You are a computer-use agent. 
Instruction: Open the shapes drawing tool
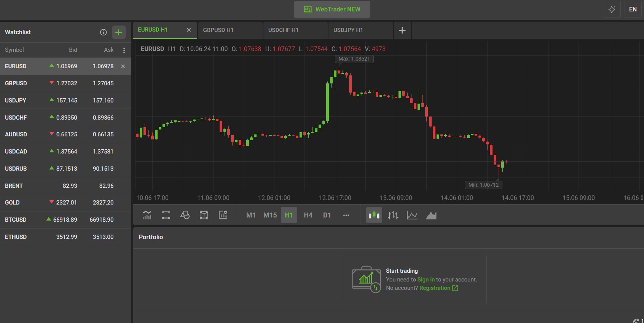click(185, 215)
